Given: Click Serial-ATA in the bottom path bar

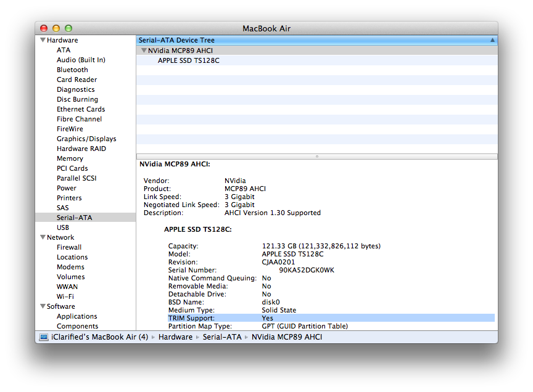Looking at the screenshot, I should pyautogui.click(x=223, y=337).
